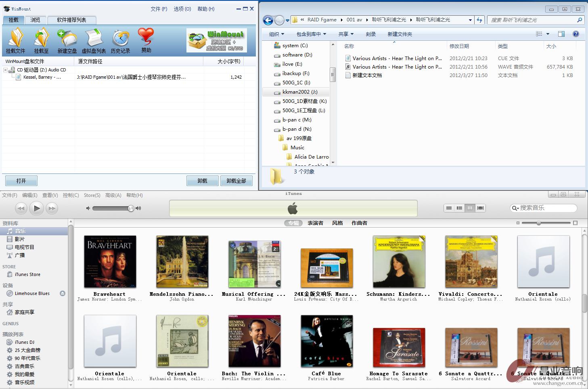This screenshot has height=389, width=588.
Task: Click the New Empty Disk (新建空盘) icon
Action: pos(67,40)
